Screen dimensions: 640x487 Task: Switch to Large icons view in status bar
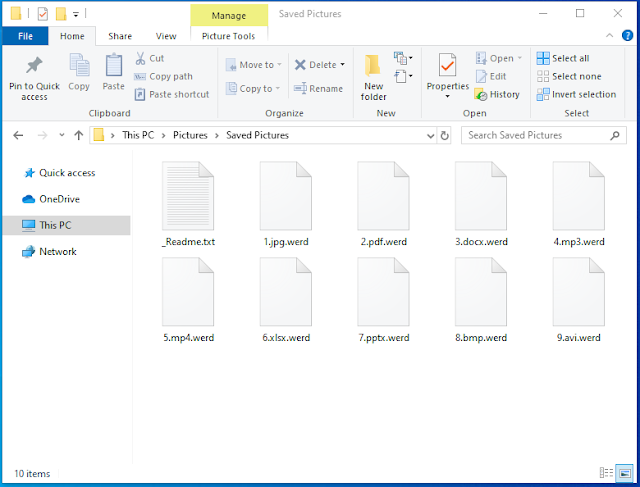[x=624, y=473]
